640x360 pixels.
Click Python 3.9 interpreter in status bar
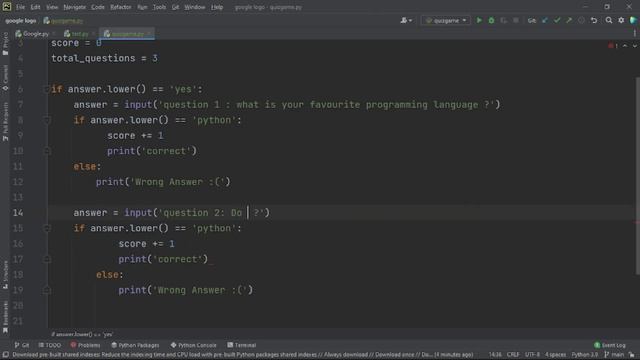[584, 355]
